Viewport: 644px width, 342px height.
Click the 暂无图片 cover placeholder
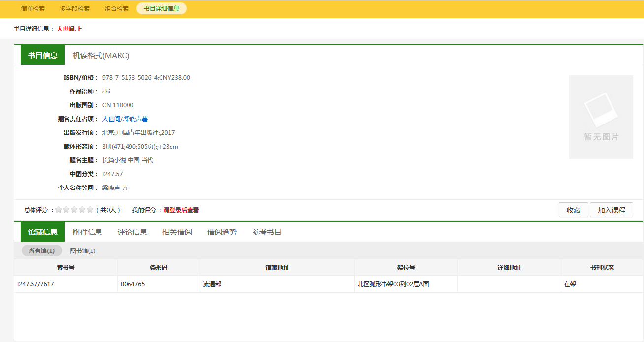(x=601, y=117)
